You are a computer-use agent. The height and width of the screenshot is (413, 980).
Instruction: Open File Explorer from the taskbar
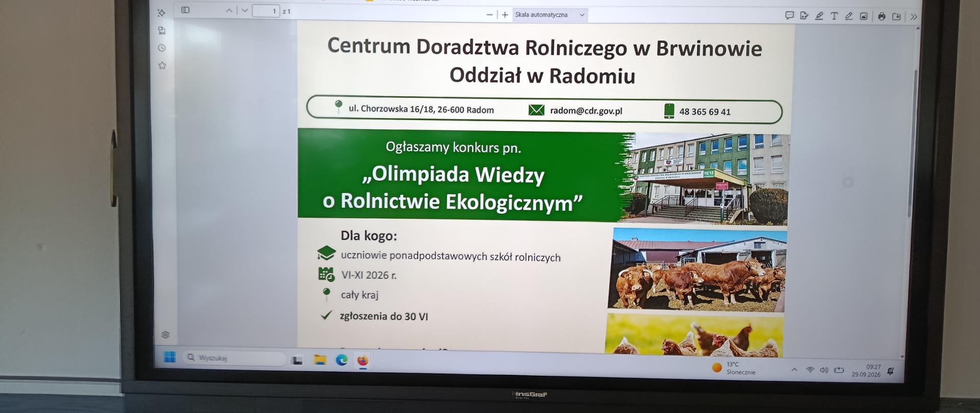(x=320, y=360)
